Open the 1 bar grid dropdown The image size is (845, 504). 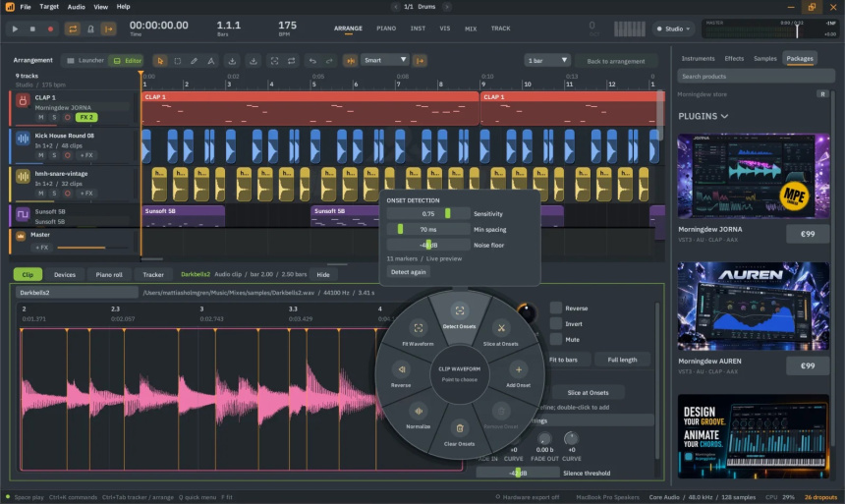(547, 60)
